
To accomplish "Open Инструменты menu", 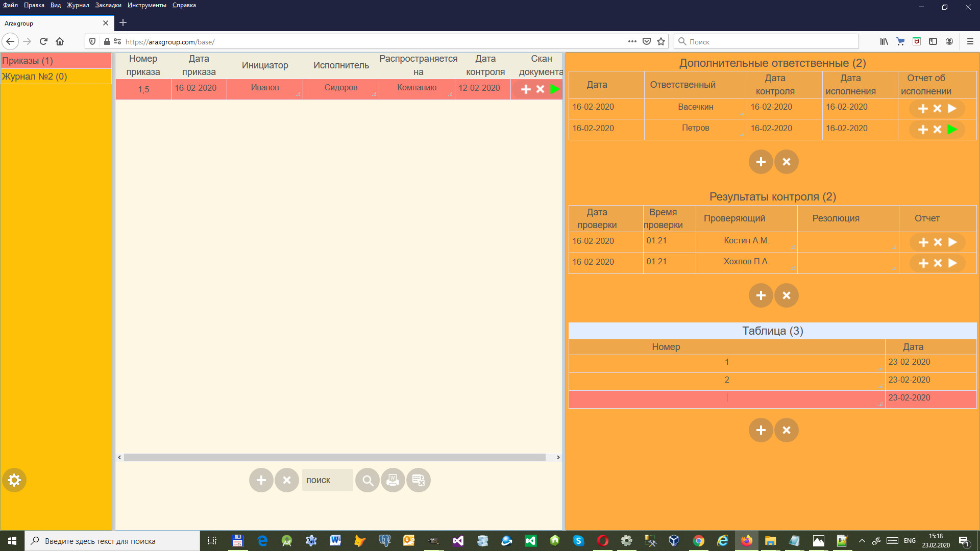I will click(147, 5).
